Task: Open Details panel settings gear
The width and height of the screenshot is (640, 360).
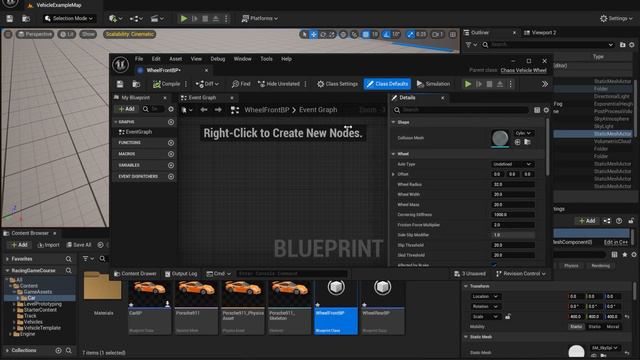Action: pos(546,110)
